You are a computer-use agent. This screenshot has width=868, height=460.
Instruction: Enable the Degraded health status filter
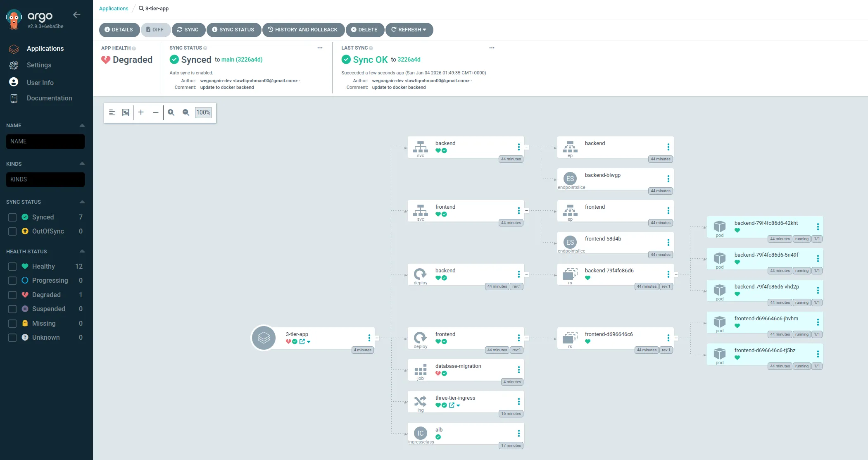pos(12,295)
